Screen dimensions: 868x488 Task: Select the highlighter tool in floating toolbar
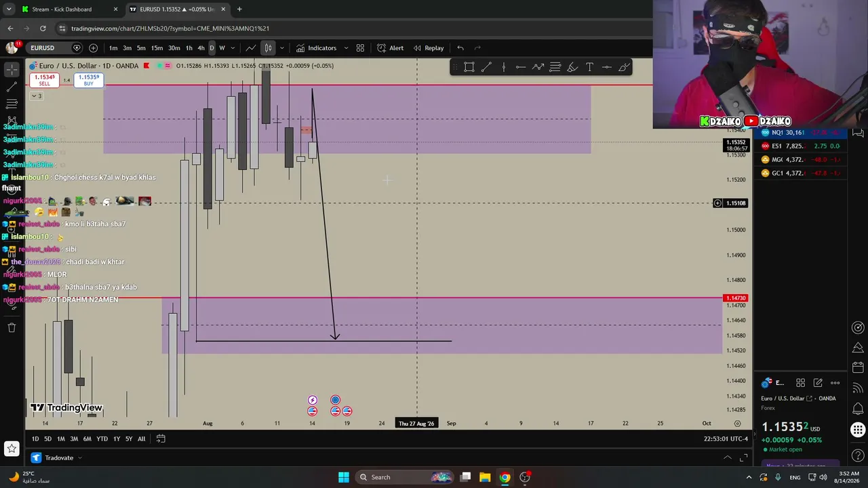(x=572, y=67)
